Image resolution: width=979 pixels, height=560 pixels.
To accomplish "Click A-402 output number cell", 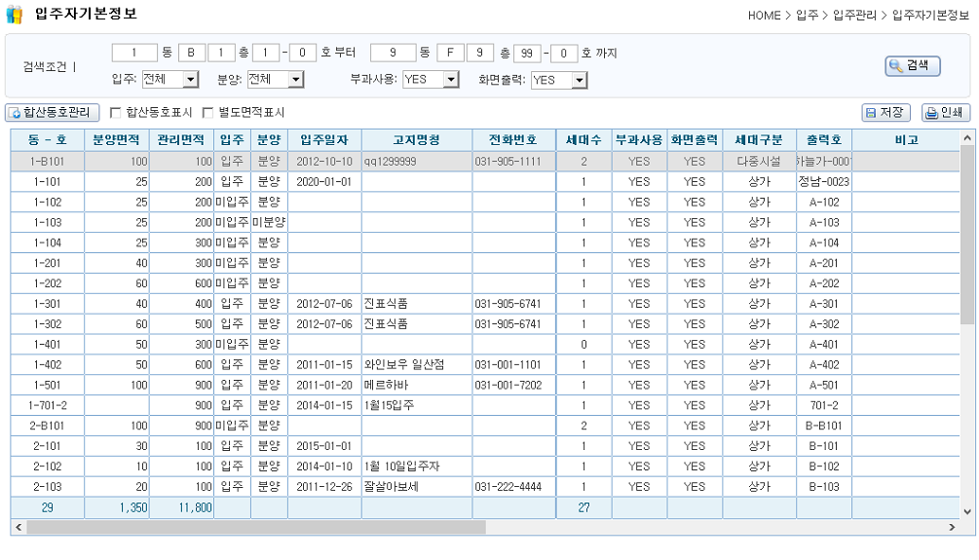I will tap(824, 364).
